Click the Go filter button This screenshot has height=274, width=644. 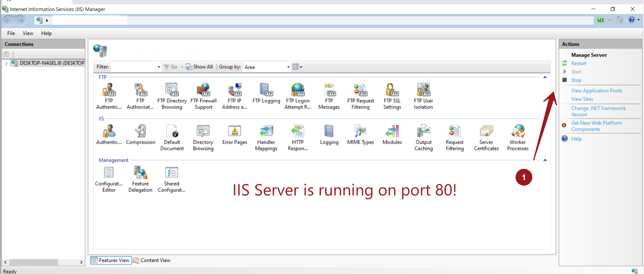click(170, 67)
